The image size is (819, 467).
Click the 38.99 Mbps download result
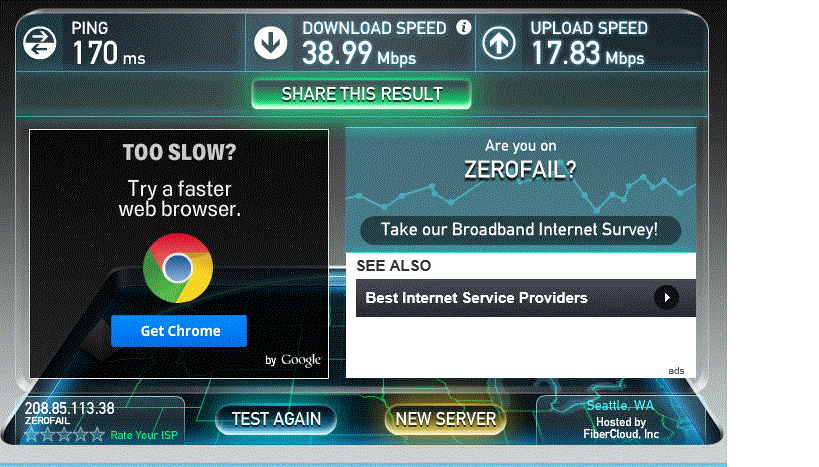tap(359, 53)
